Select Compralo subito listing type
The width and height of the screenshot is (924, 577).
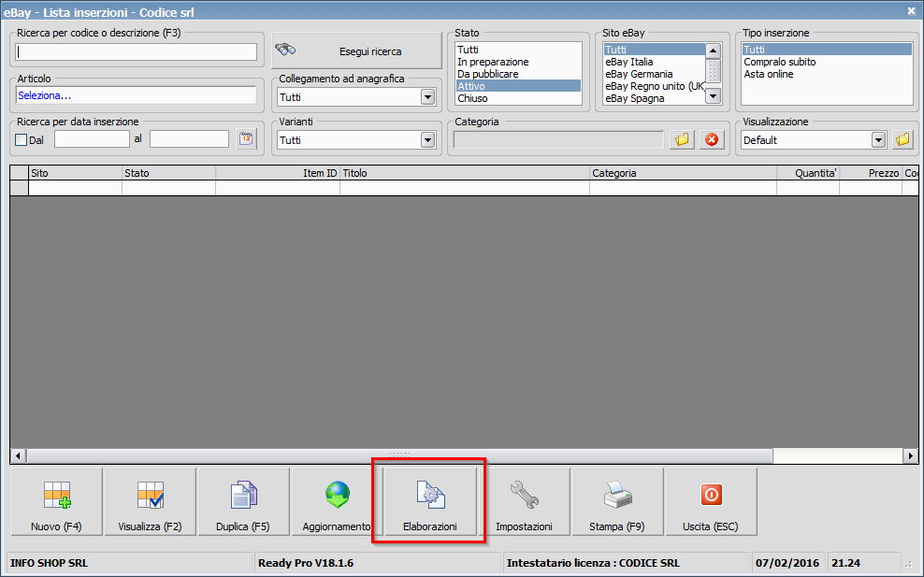pos(827,62)
